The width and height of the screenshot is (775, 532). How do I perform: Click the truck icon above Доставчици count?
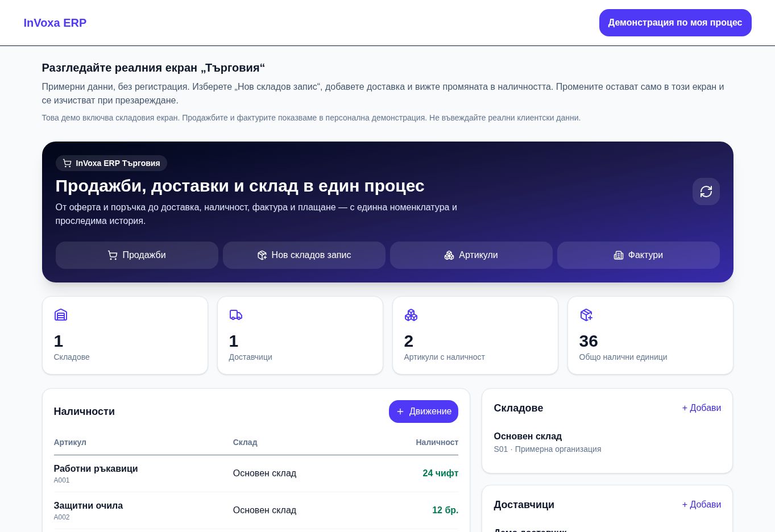(236, 315)
